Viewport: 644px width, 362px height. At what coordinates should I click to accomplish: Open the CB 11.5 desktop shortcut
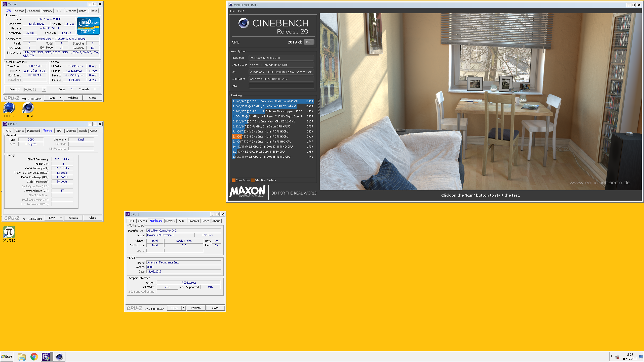pyautogui.click(x=9, y=110)
